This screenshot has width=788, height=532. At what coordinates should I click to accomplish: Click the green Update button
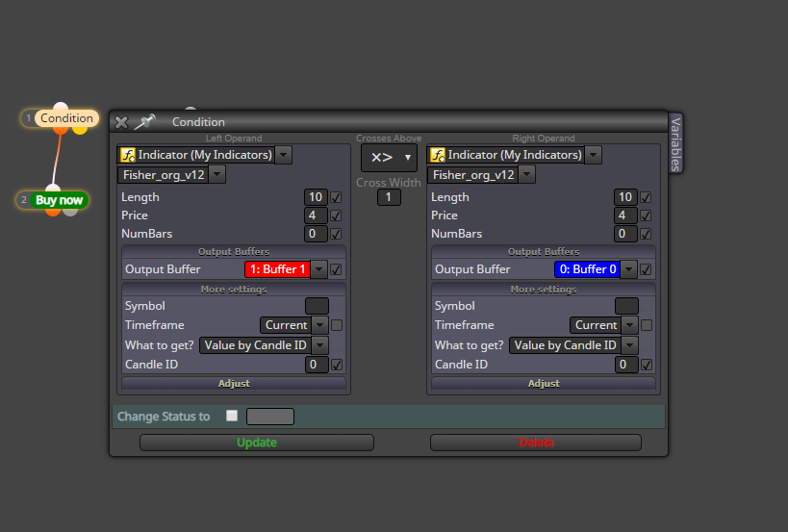[257, 443]
